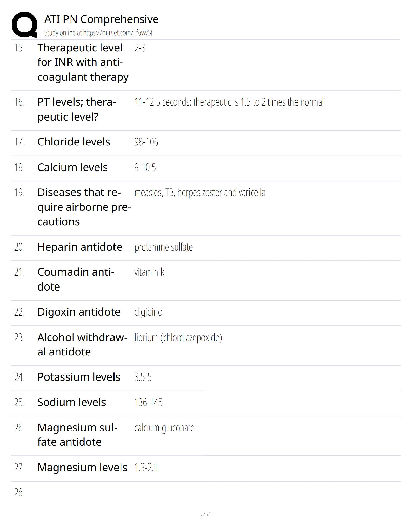The height and width of the screenshot is (532, 411).
Task: Click the calcium gluconate answer
Action: (164, 428)
